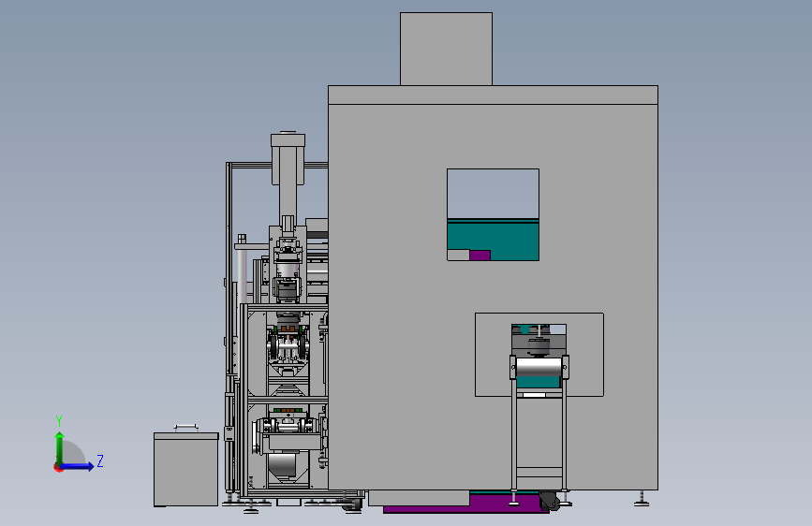Select the black caster wheel under the enclosure
Image resolution: width=812 pixels, height=526 pixels.
tap(549, 501)
